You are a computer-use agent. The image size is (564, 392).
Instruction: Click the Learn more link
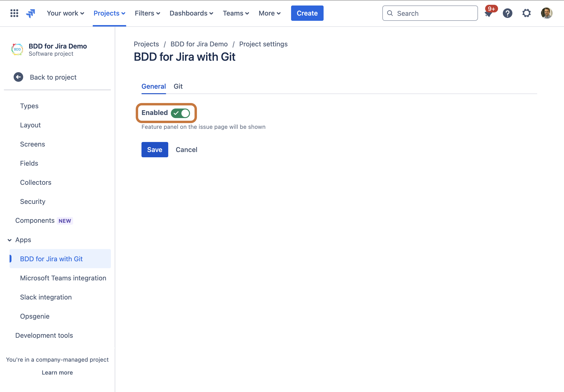57,373
